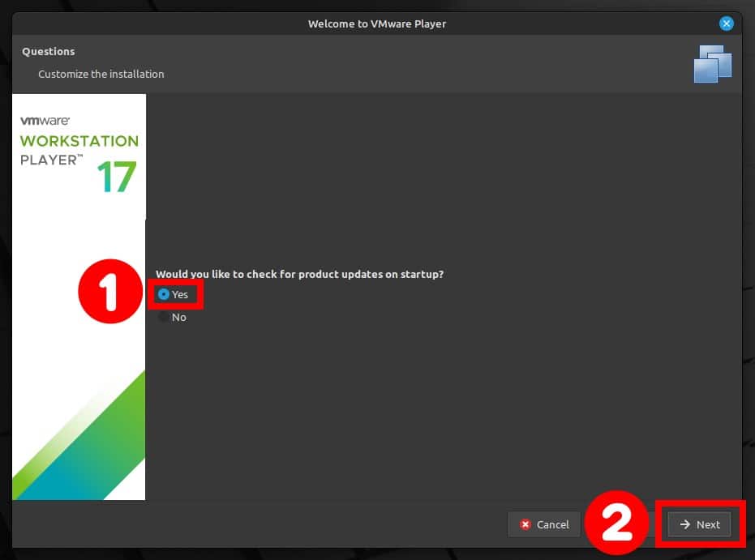Screen dimensions: 755x560
Task: Click the 'Customize the installation' text
Action: (101, 74)
